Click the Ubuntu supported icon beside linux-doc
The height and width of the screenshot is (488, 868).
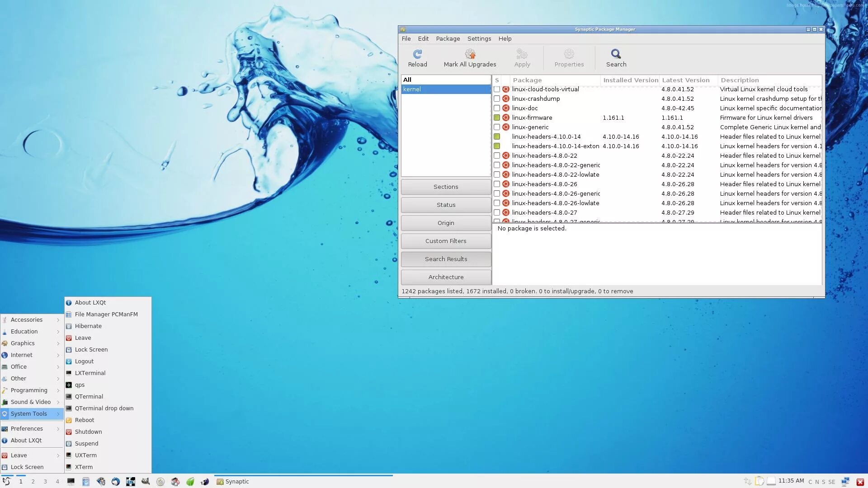click(506, 108)
